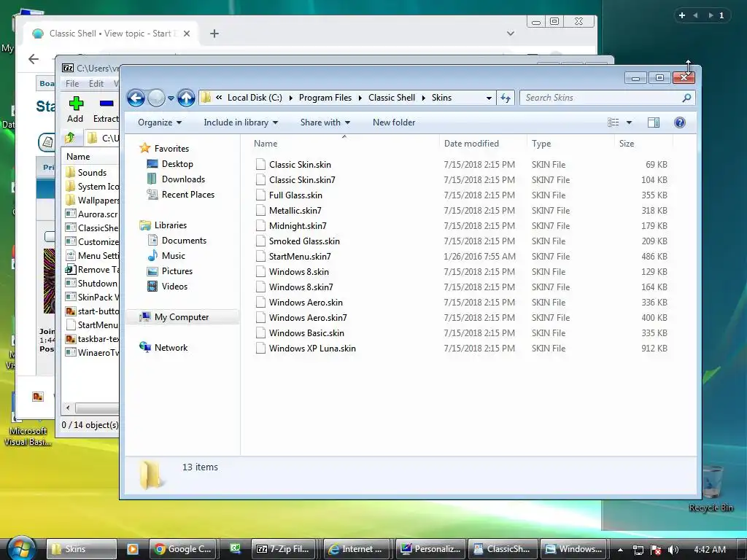This screenshot has width=747, height=560.
Task: Switch to 7-Zip taskbar button
Action: pos(285,548)
